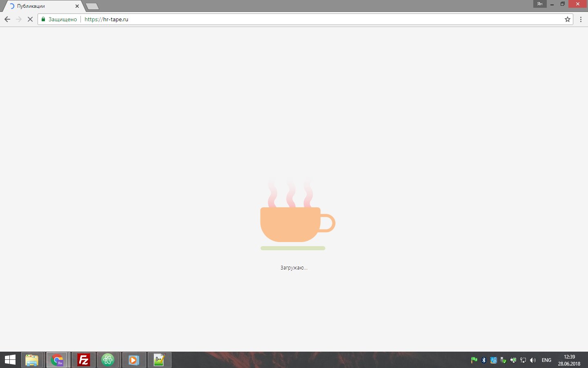Open Bluetooth tray icon

484,360
